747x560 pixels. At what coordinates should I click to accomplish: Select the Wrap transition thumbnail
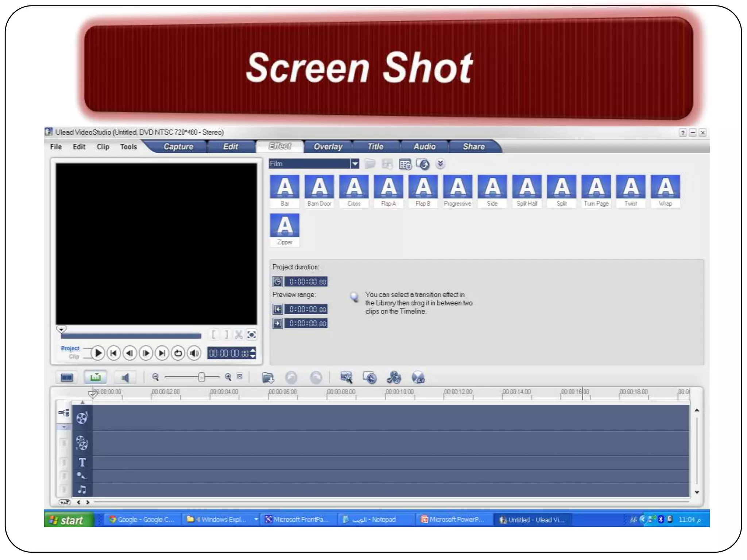666,191
